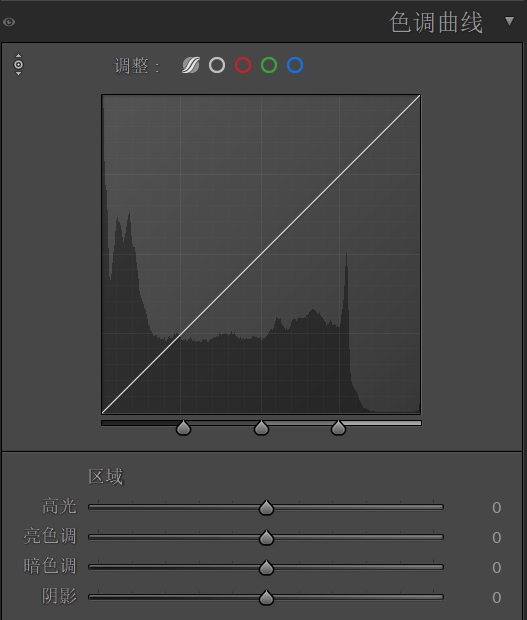Select the white point curve channel circle
The height and width of the screenshot is (620, 527).
point(217,65)
